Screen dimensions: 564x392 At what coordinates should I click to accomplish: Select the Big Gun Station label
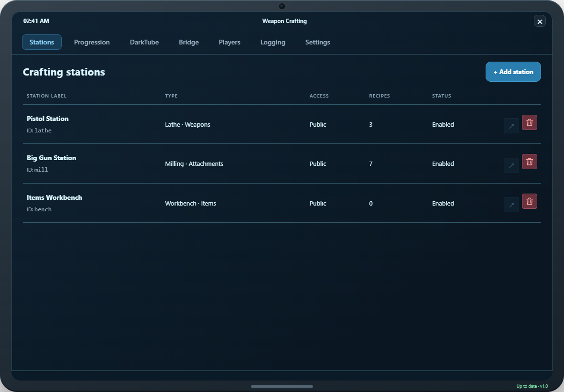(x=52, y=158)
